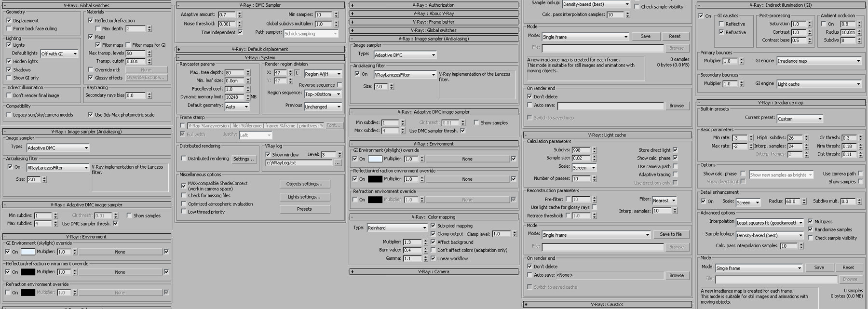Choose the Secondary bounces GI engine dropdown
This screenshot has width=868, height=309.
(x=819, y=84)
